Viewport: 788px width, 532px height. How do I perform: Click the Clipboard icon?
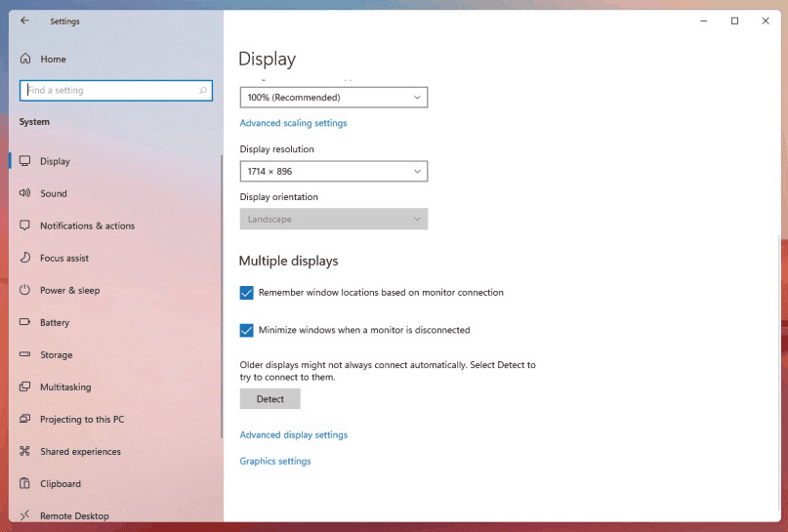pos(24,483)
